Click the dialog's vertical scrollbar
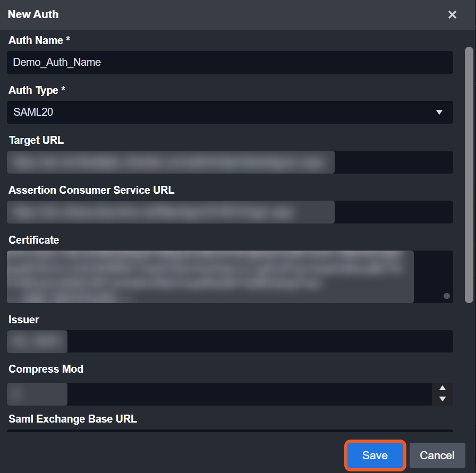 (469, 175)
